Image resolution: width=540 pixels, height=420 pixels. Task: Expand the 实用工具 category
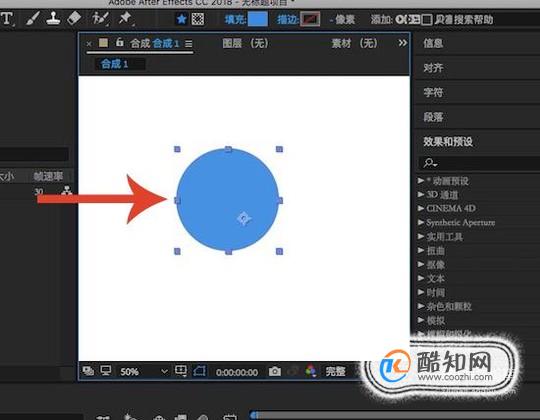tap(421, 236)
